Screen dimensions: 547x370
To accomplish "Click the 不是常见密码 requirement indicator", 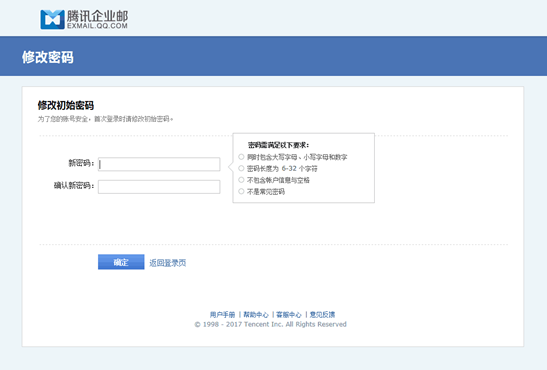I will tap(241, 191).
